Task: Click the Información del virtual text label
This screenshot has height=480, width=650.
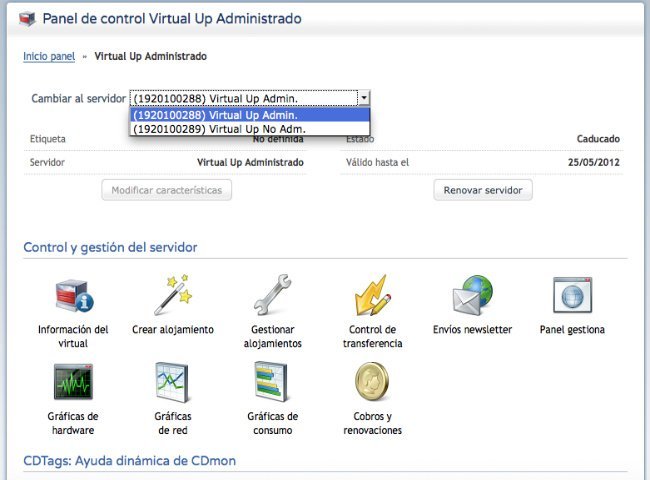Action: pos(72,336)
